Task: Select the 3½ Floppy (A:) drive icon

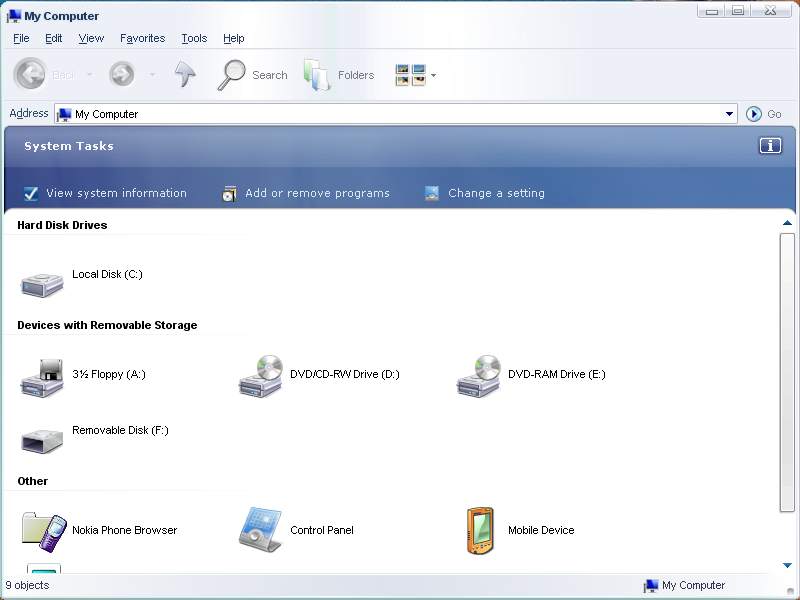Action: click(x=42, y=378)
